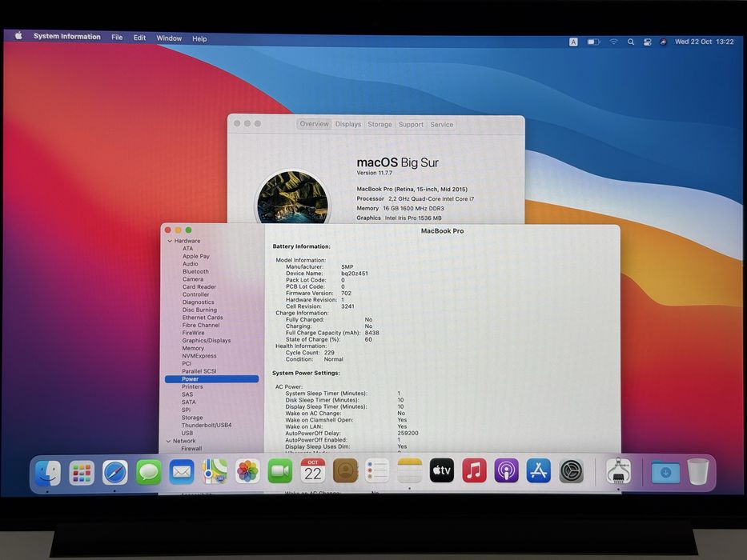Open Music app in the Dock

click(x=474, y=470)
